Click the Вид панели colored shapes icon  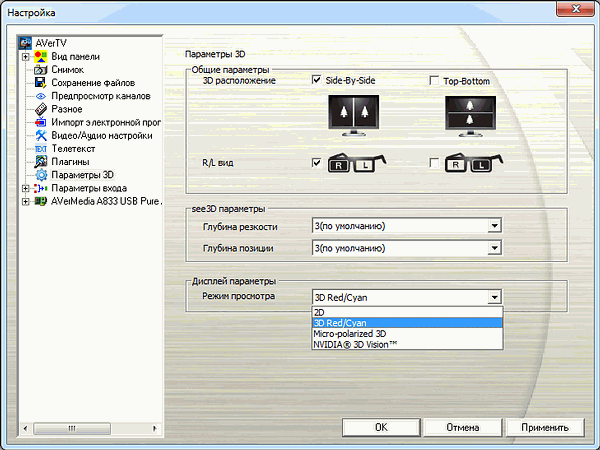click(41, 57)
